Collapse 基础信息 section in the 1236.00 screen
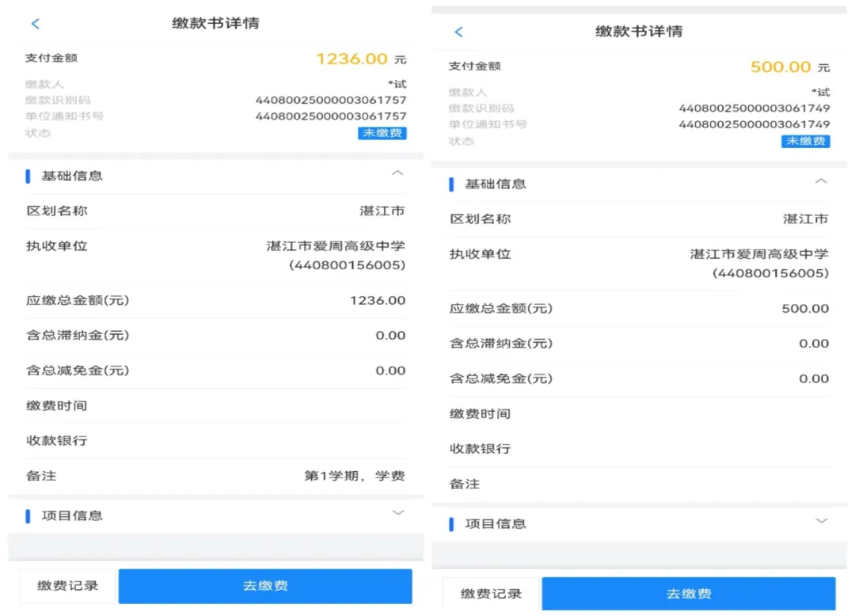855x616 pixels. coord(397,173)
